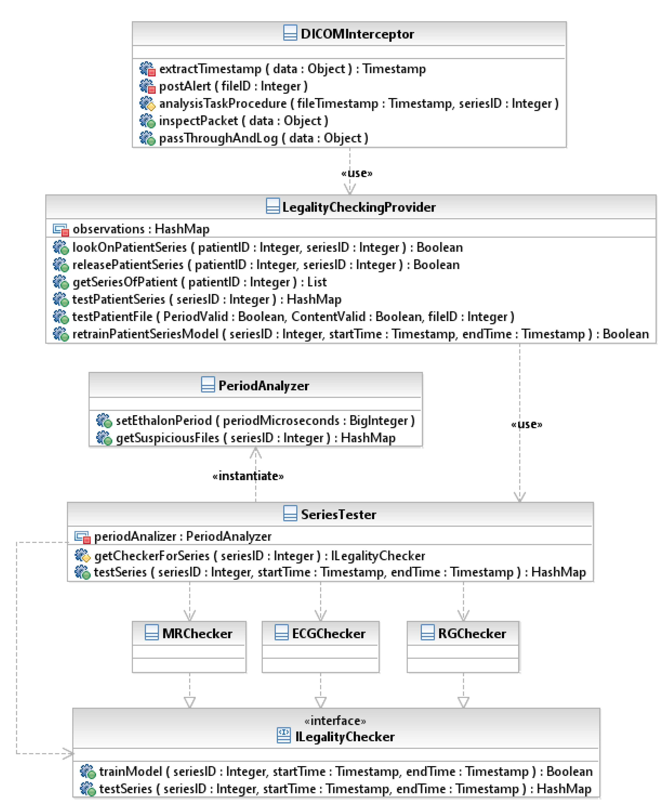Select the setEthalonPeriod operation

pos(265,420)
